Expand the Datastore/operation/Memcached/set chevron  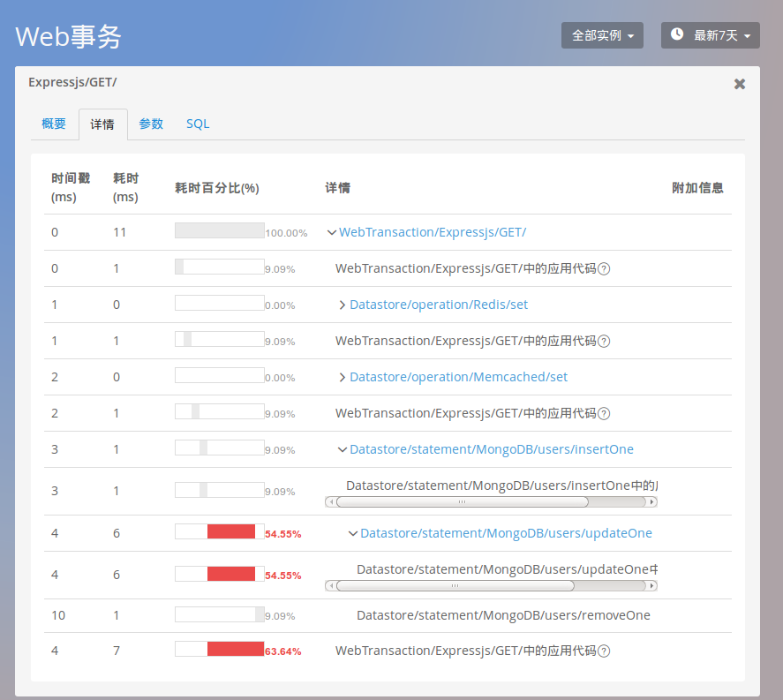coord(342,378)
